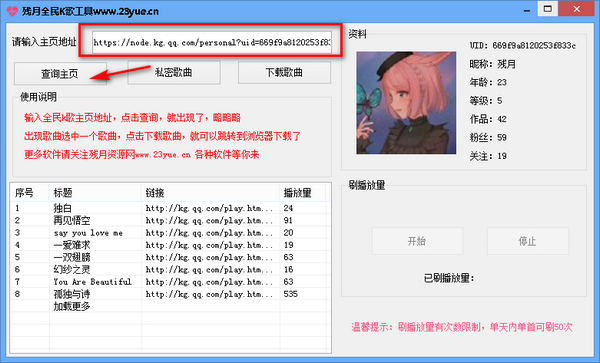
Task: Click the 停止 button
Action: [x=527, y=241]
